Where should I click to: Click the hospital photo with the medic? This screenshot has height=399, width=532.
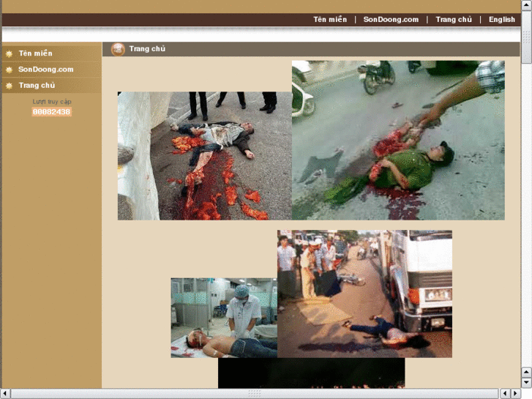pos(224,318)
